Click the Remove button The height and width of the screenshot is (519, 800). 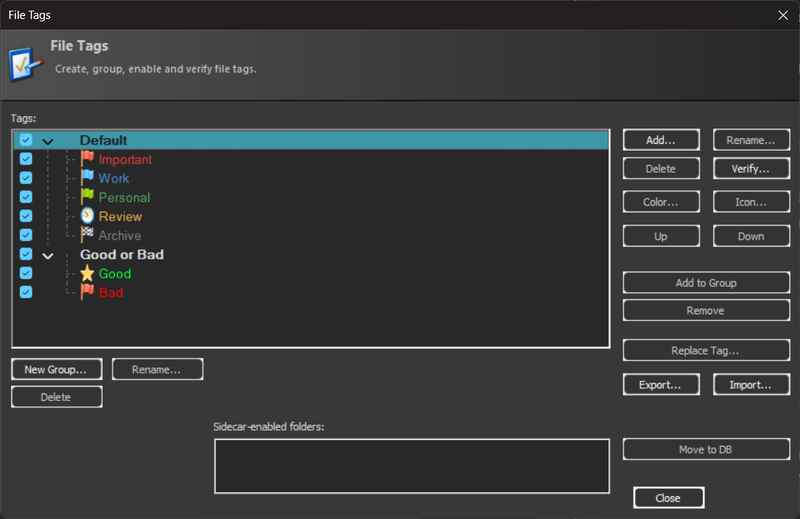706,311
